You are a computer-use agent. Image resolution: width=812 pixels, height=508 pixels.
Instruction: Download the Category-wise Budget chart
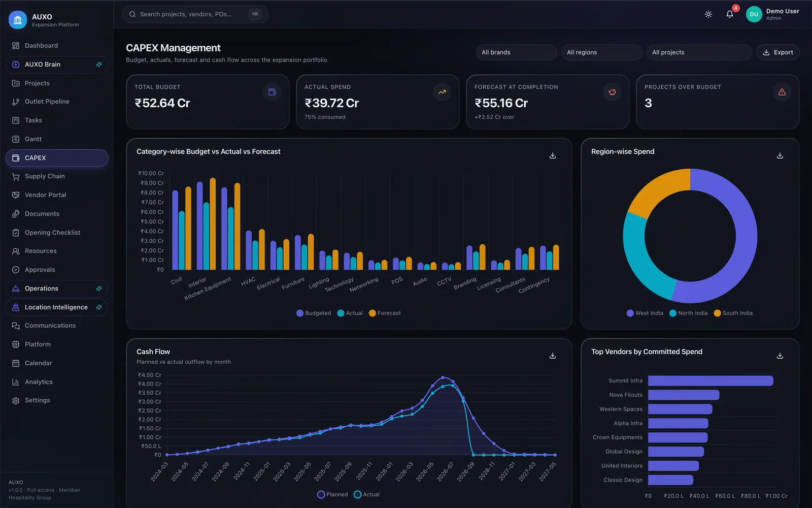coord(553,155)
